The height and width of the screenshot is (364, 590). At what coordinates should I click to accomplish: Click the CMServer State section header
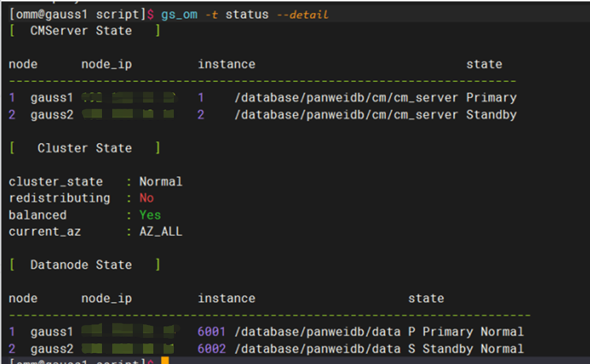point(81,31)
